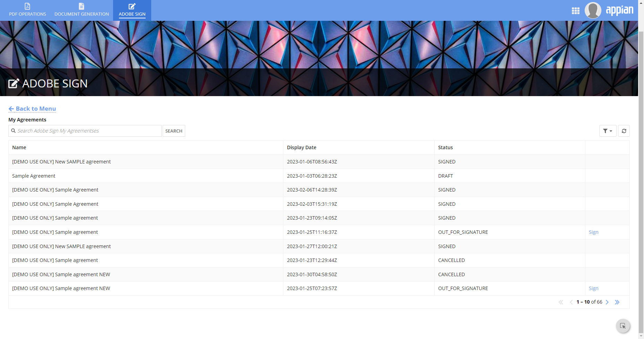
Task: Switch to PDF Operations tab
Action: pyautogui.click(x=27, y=10)
